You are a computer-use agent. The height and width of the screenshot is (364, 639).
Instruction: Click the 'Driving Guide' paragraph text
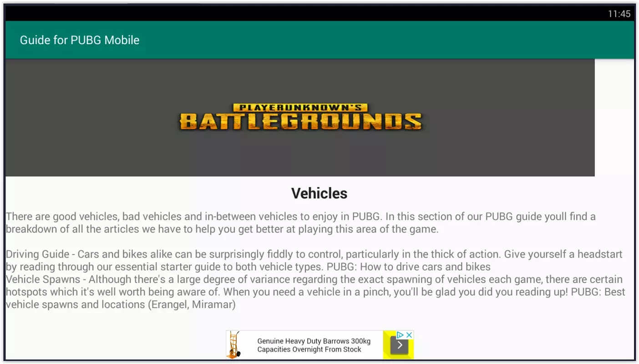(x=314, y=260)
